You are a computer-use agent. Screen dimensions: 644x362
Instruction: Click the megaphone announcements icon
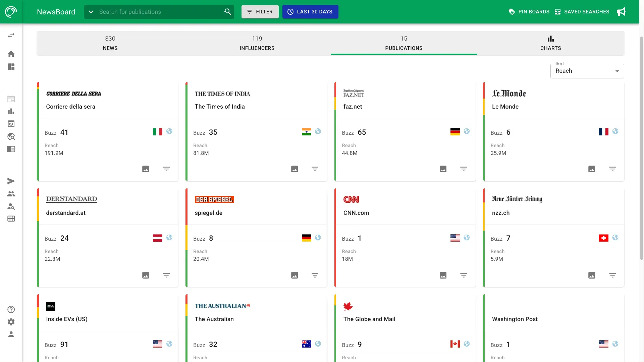click(621, 12)
